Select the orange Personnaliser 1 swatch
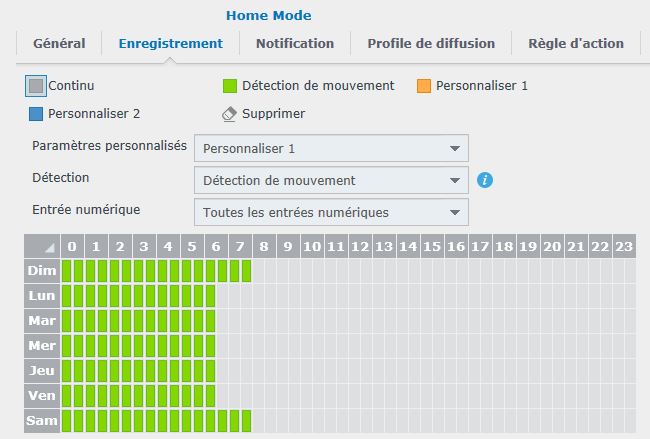 [x=424, y=86]
